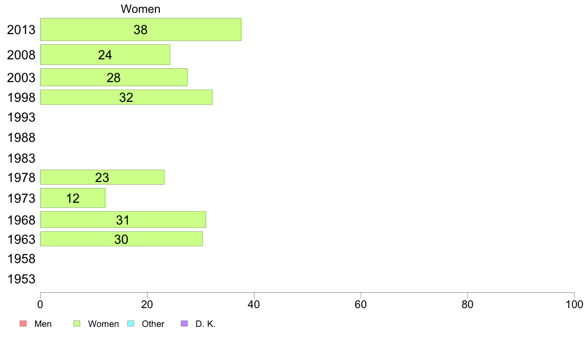The height and width of the screenshot is (364, 588).
Task: Click the red Men legend swatch
Action: (22, 324)
